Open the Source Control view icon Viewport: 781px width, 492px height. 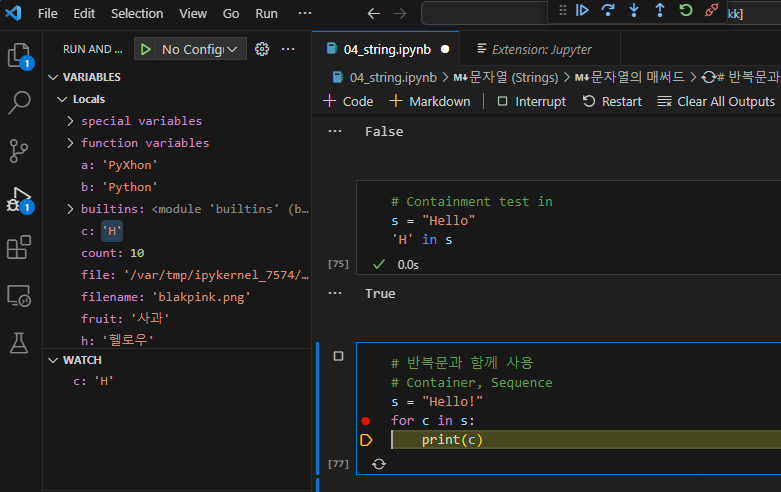tap(19, 150)
